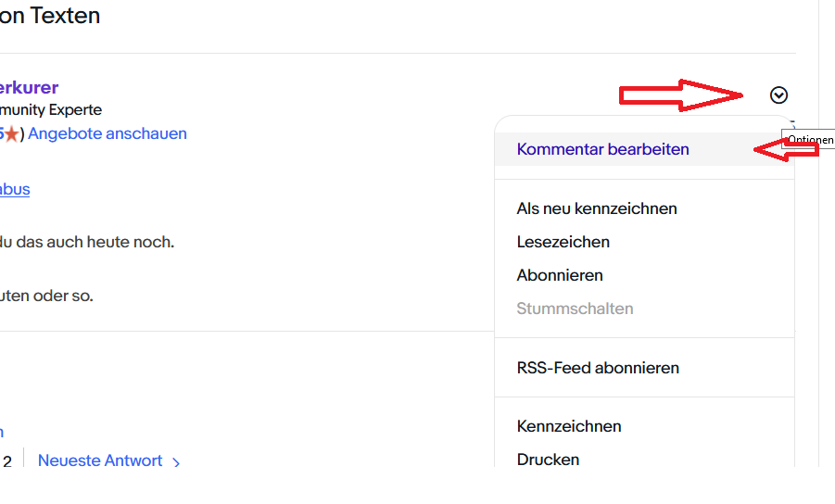Image resolution: width=835 pixels, height=504 pixels.
Task: Click the arrow chevron beside 'Neueste Antwort'
Action: (177, 461)
